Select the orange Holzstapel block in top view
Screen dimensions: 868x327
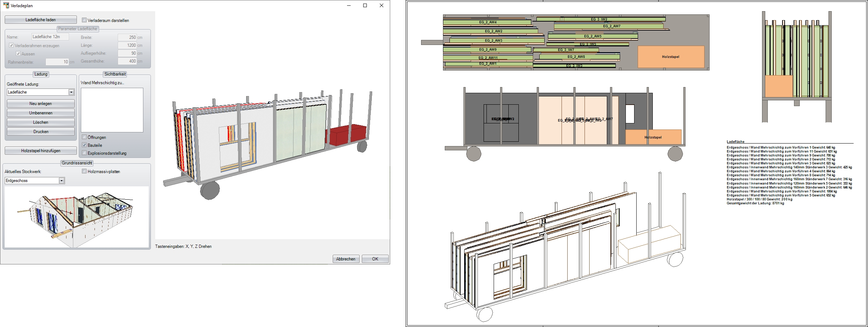coord(670,57)
